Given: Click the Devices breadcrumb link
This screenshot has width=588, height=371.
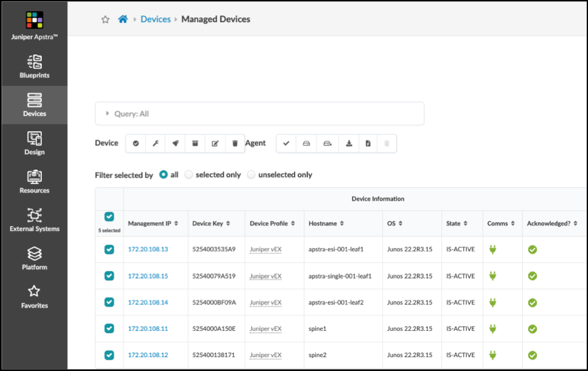Looking at the screenshot, I should tap(155, 19).
